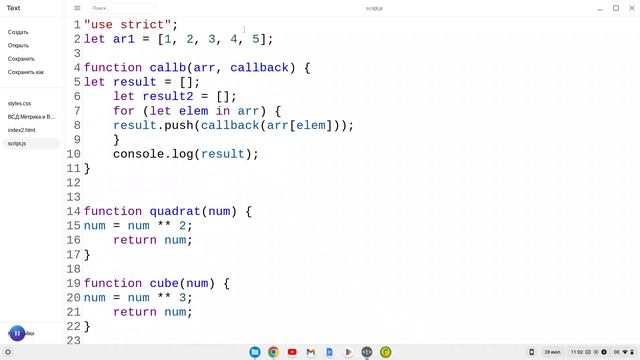Screen dimensions: 640x360
Task: Click line number 12 in the gutter
Action: 73,183
